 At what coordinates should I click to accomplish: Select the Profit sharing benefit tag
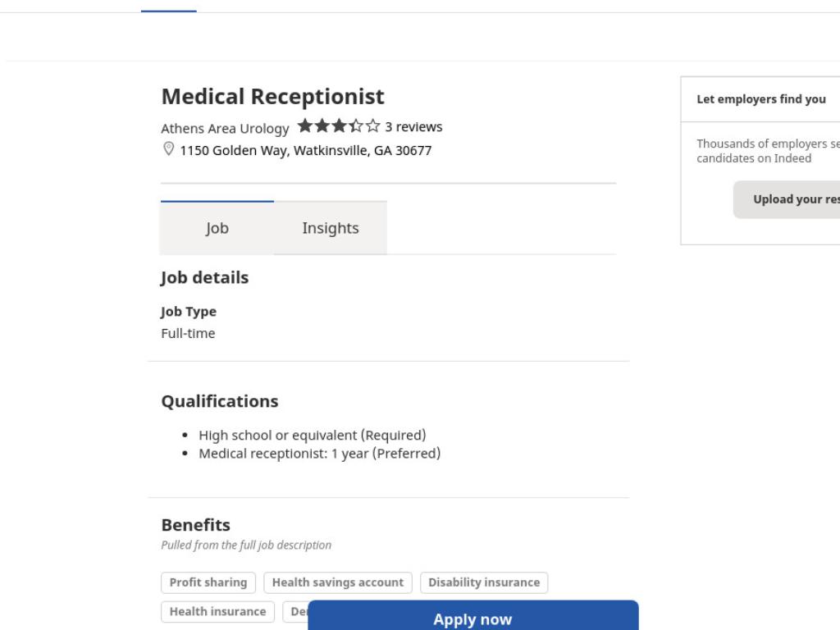[208, 582]
